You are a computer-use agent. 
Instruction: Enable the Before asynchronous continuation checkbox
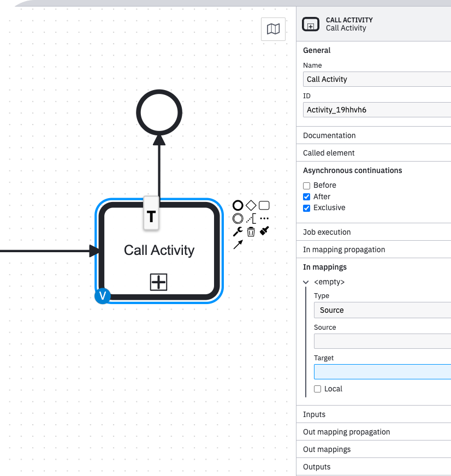pos(306,186)
